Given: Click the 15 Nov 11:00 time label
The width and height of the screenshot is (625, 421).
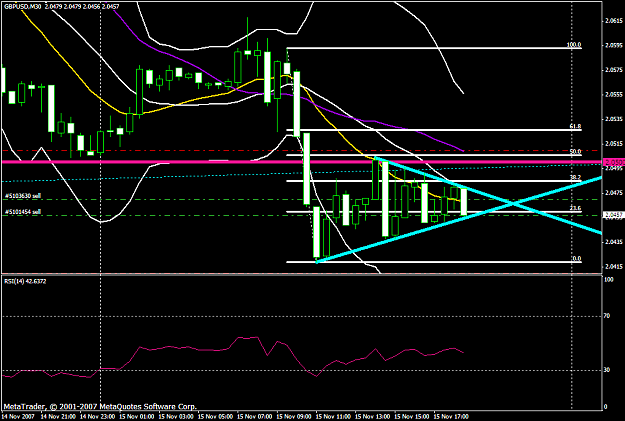Looking at the screenshot, I should pos(333,417).
